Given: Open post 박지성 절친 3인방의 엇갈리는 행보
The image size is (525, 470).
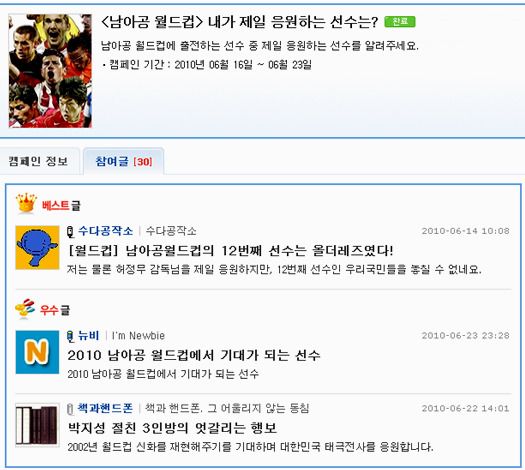Looking at the screenshot, I should coord(172,428).
